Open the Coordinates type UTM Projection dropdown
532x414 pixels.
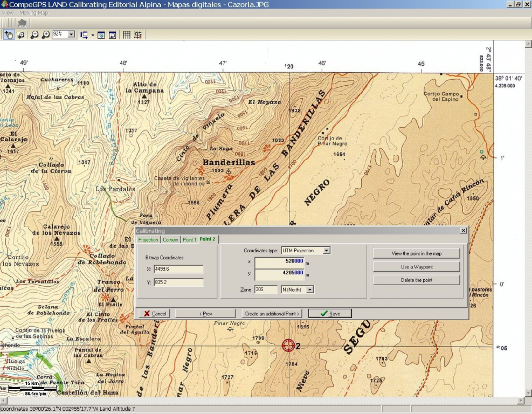pos(327,251)
